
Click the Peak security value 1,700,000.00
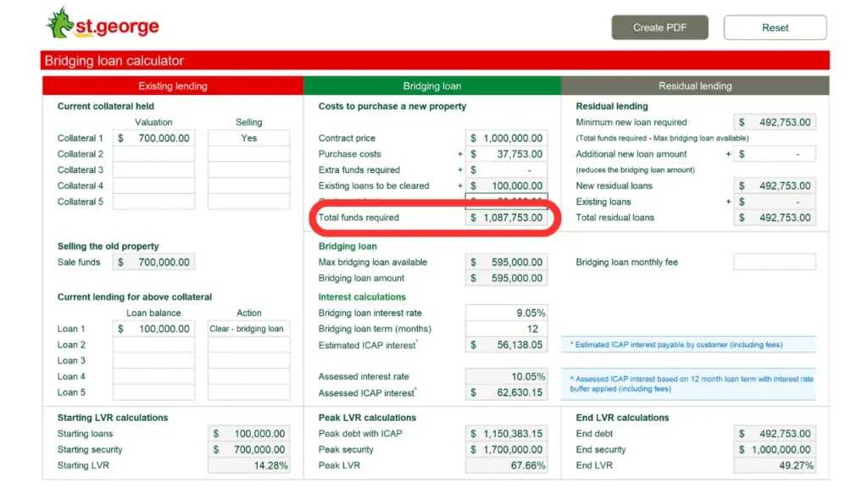507,449
